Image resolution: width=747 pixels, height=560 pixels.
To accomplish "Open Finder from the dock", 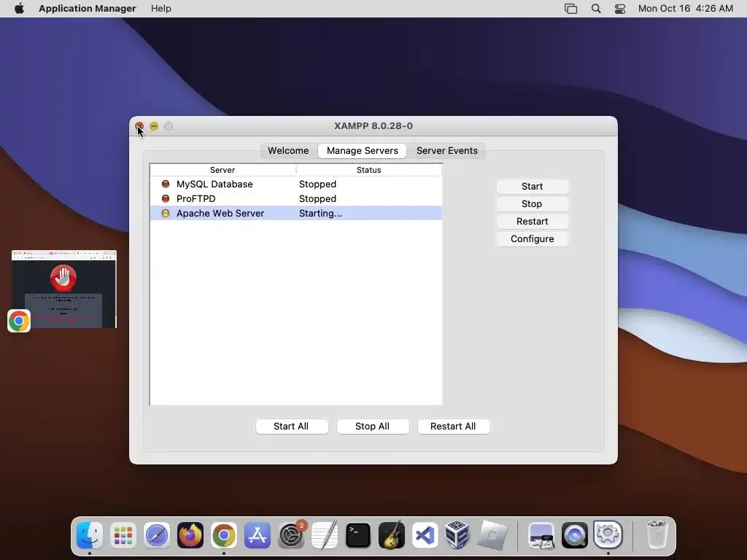I will click(90, 535).
